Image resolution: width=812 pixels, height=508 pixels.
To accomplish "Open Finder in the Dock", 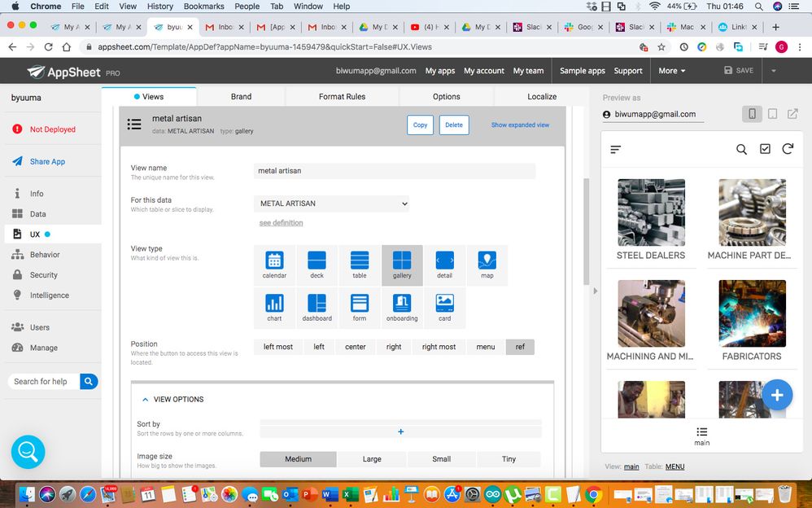I will tap(26, 494).
